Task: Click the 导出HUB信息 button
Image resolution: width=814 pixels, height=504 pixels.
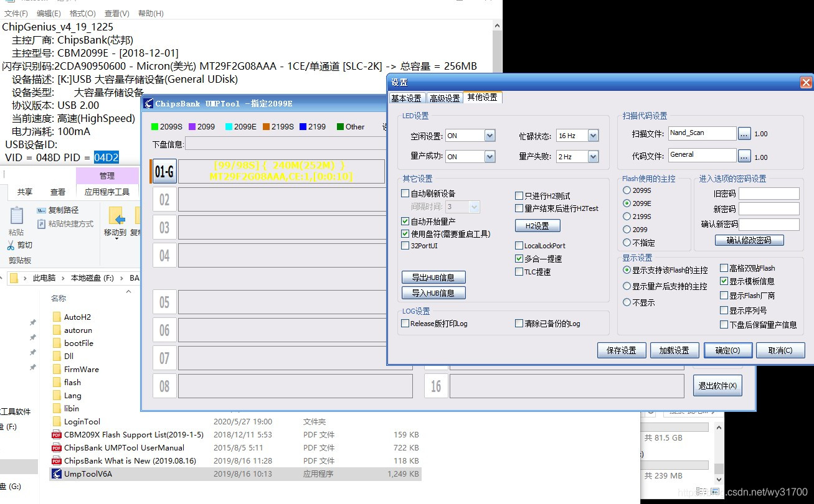Action: (x=433, y=278)
